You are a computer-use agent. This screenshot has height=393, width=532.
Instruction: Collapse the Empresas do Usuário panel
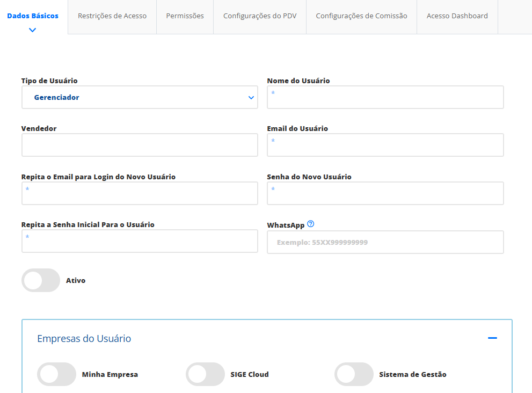tap(492, 338)
